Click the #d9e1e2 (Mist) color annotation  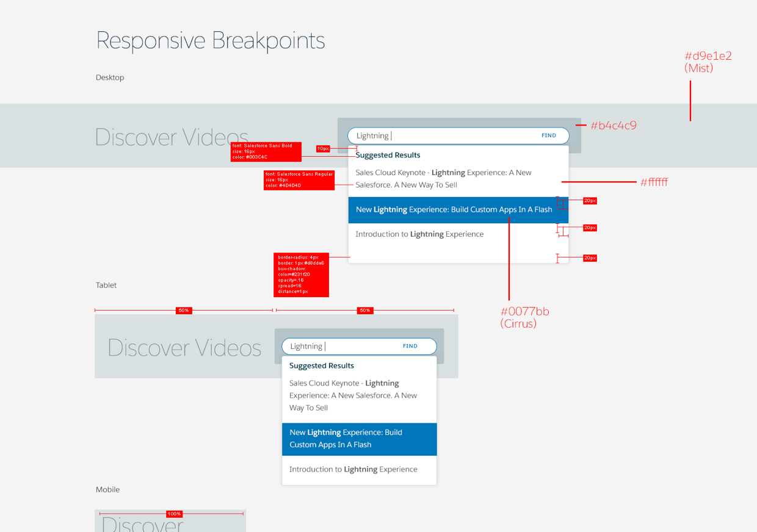click(x=708, y=62)
